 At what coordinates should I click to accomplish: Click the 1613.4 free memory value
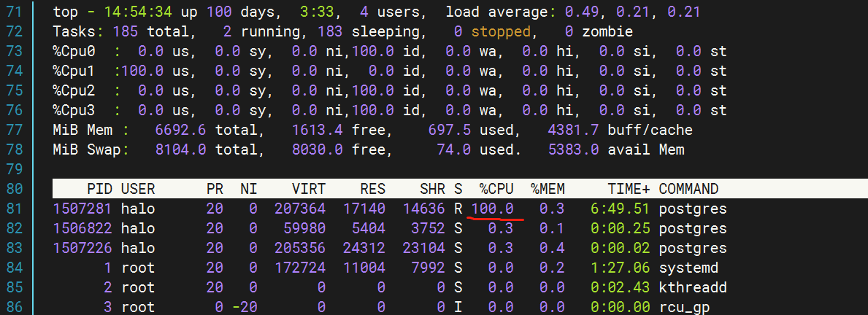click(x=318, y=131)
